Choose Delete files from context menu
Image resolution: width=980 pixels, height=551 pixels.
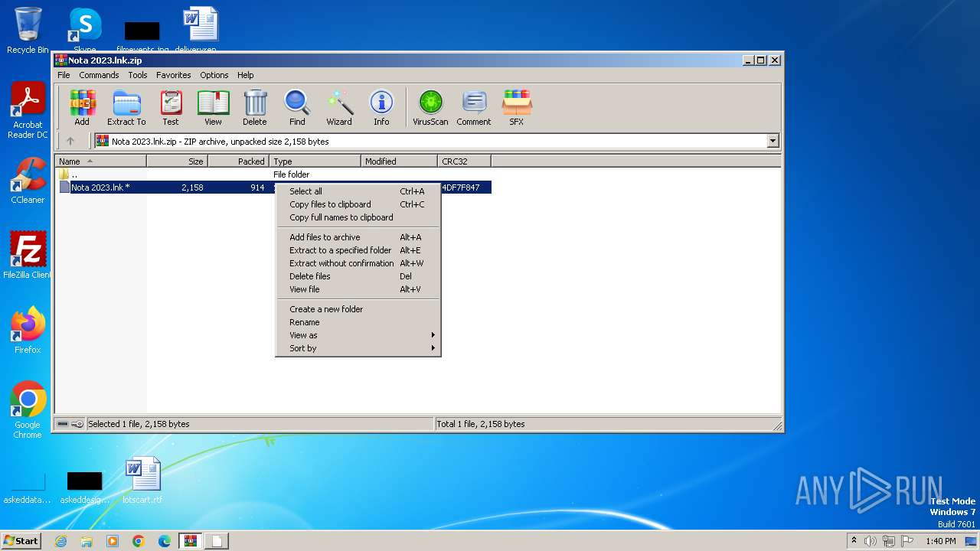click(x=358, y=276)
